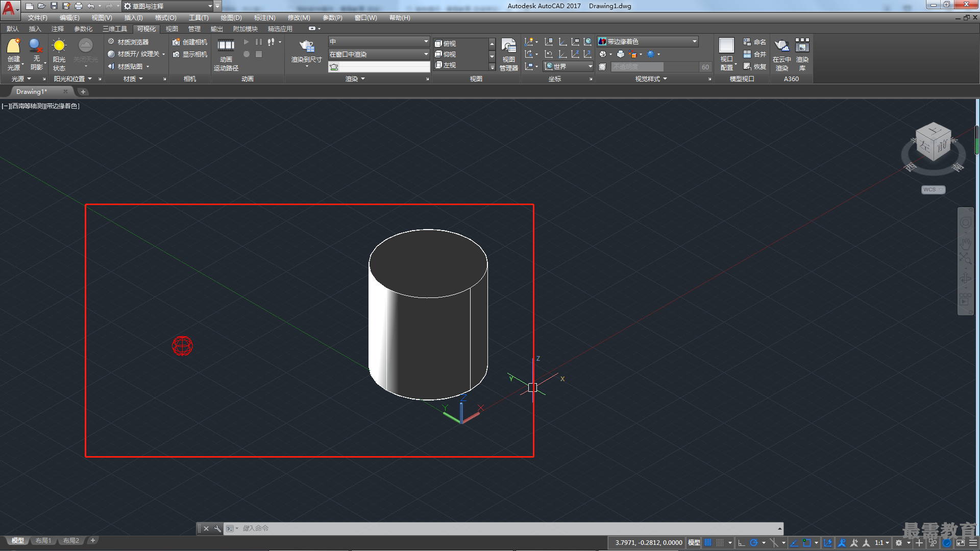Click Show Camera (显示相机) toggle
This screenshot has width=980, height=551.
tap(190, 54)
